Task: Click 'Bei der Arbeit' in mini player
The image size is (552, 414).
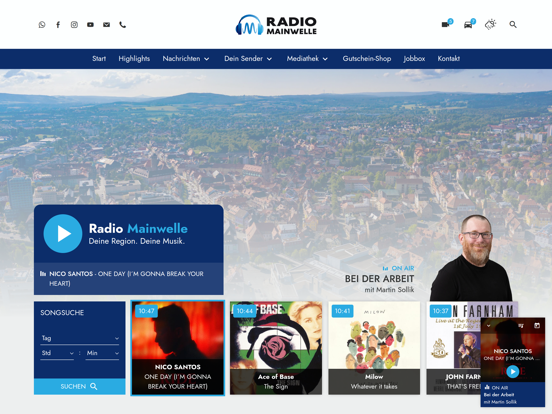Action: tap(499, 395)
